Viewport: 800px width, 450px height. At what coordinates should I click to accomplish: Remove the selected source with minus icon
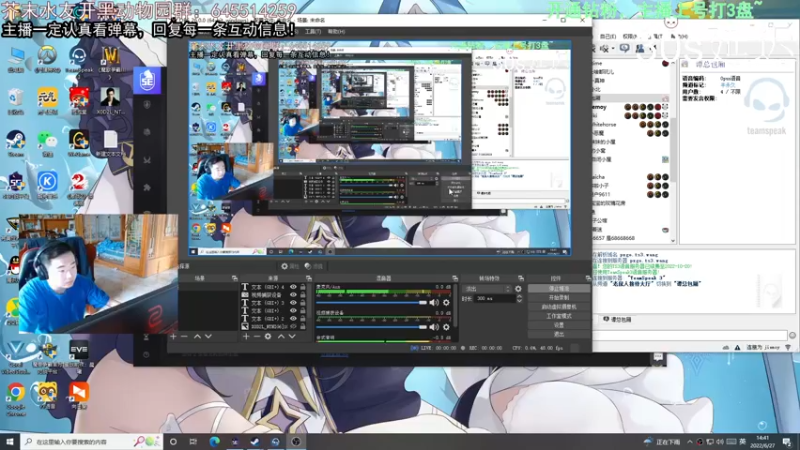tap(257, 337)
